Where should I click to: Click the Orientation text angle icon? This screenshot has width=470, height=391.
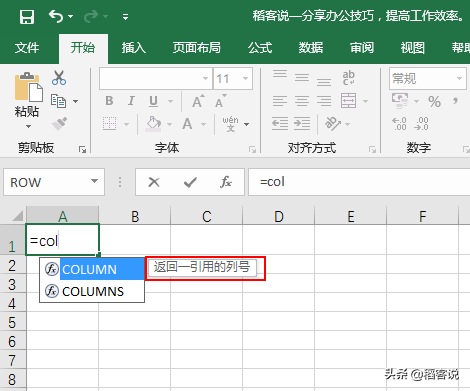tap(333, 124)
